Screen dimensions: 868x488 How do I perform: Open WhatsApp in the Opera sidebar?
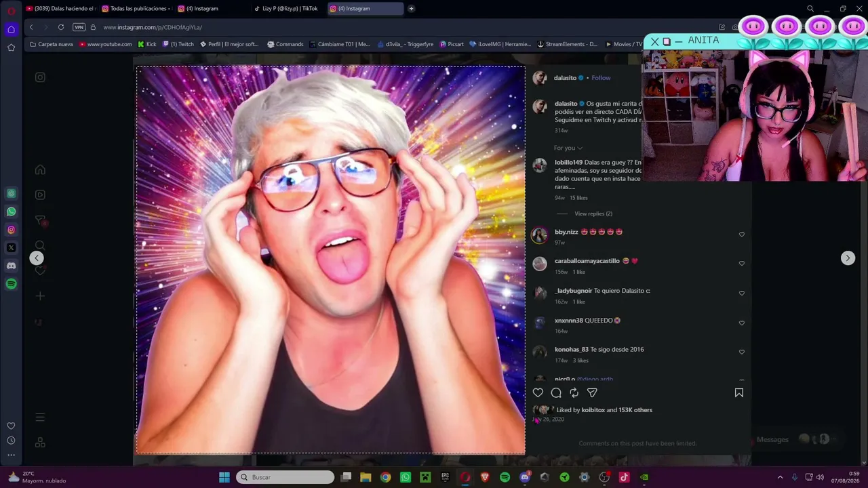[11, 212]
